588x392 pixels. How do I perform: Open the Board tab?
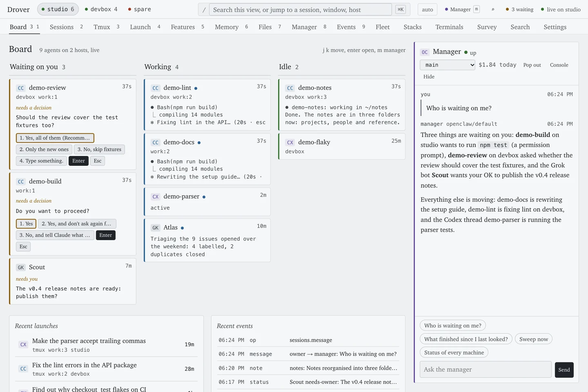pyautogui.click(x=24, y=27)
